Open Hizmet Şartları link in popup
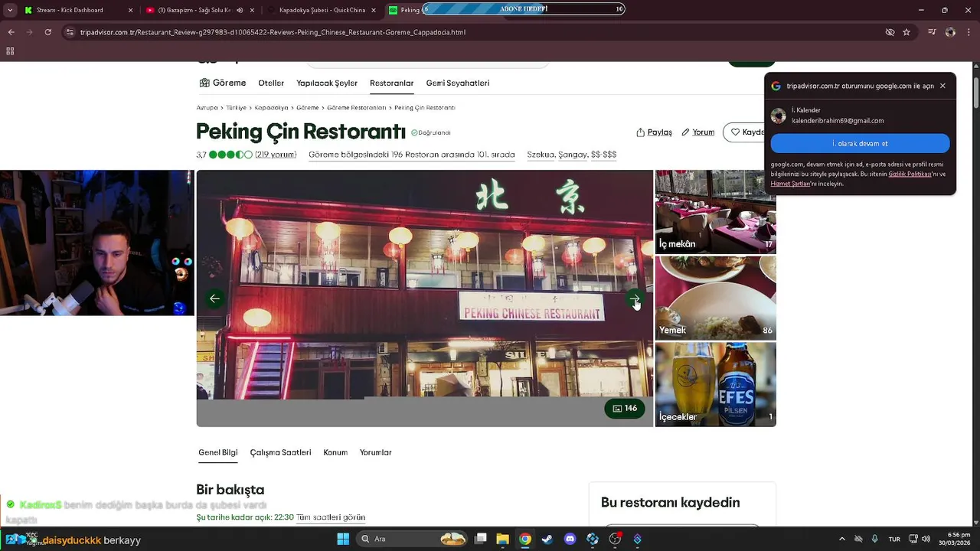980x551 pixels. [x=790, y=184]
